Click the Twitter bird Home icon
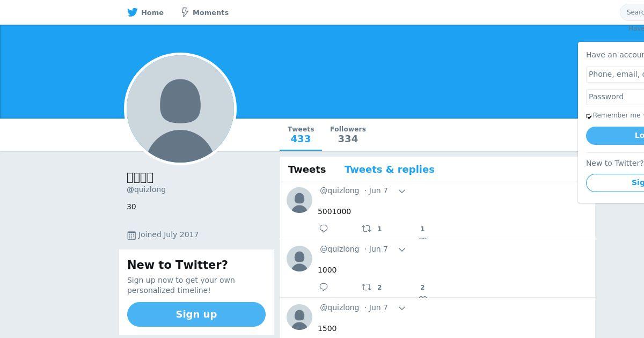Screen dimensions: 644x338 [133, 12]
